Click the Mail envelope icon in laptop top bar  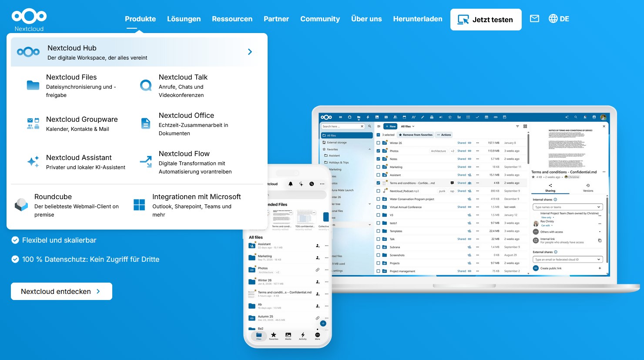coord(386,117)
